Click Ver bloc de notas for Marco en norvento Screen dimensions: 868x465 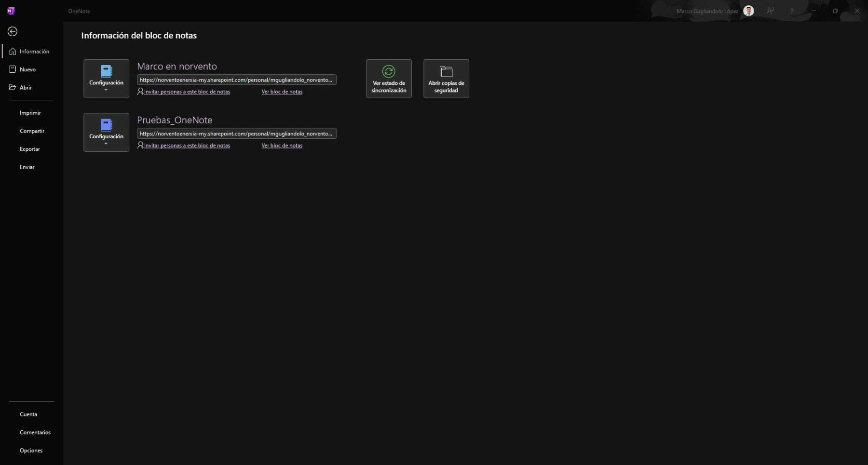click(x=282, y=92)
